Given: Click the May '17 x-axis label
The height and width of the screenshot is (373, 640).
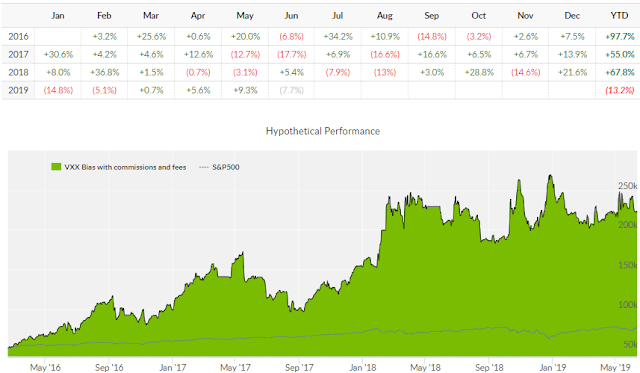Looking at the screenshot, I should pos(235,367).
